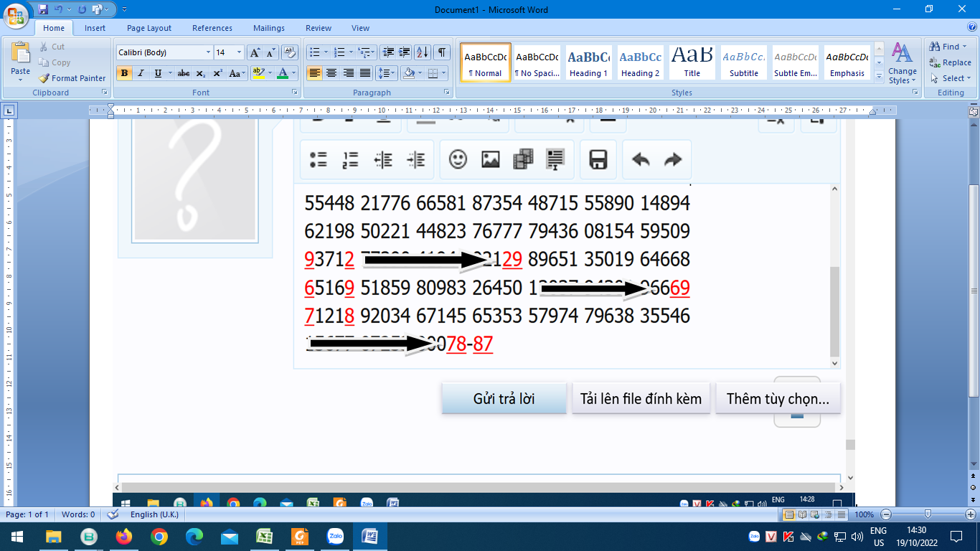
Task: Click the Sort icon in Paragraph group
Action: pyautogui.click(x=423, y=52)
